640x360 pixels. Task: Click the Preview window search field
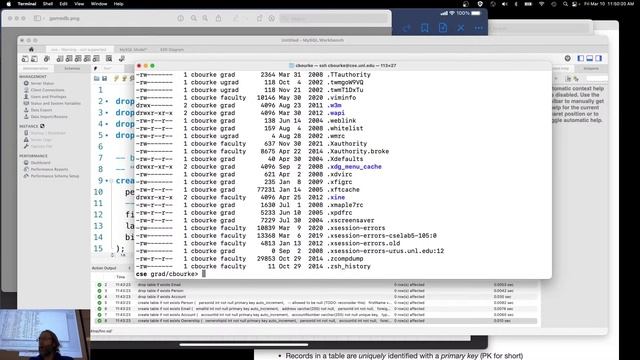coord(333,18)
